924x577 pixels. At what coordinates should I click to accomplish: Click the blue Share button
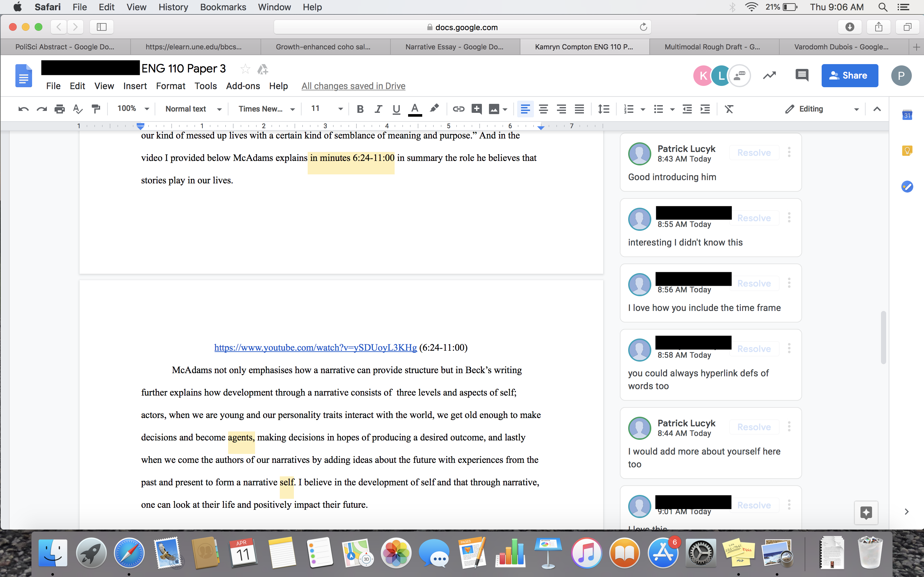850,76
